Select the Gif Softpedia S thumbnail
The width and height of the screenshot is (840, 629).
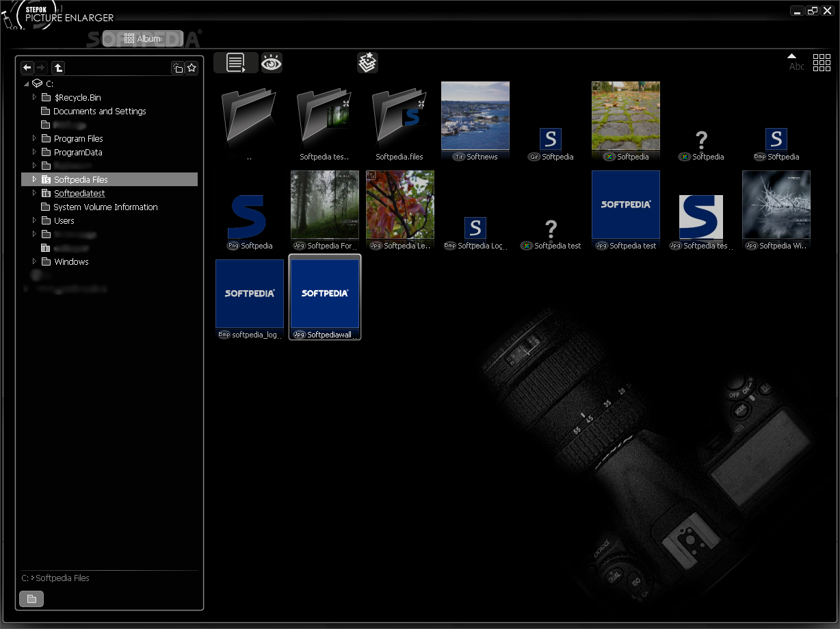pyautogui.click(x=551, y=139)
